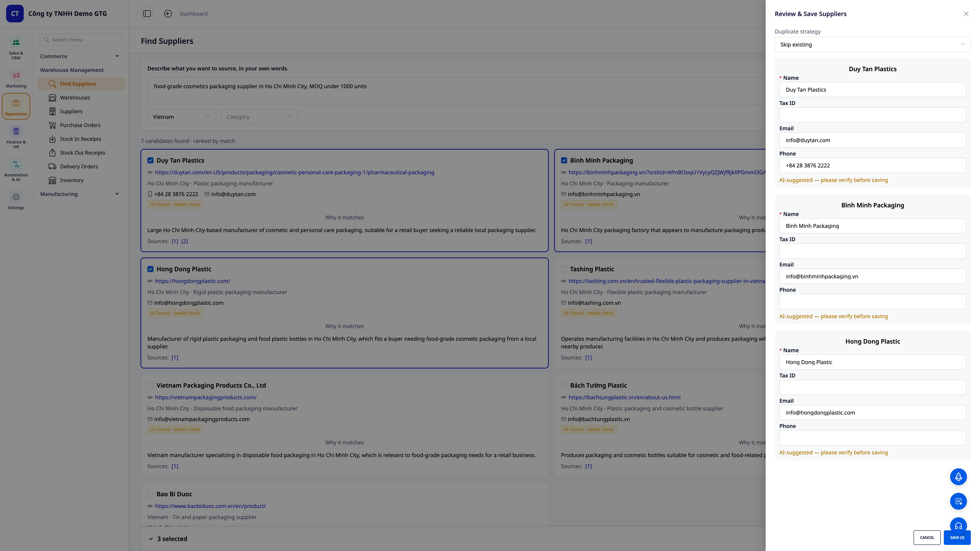Click the Purchase Orders cart icon
The height and width of the screenshot is (551, 980).
pos(52,125)
